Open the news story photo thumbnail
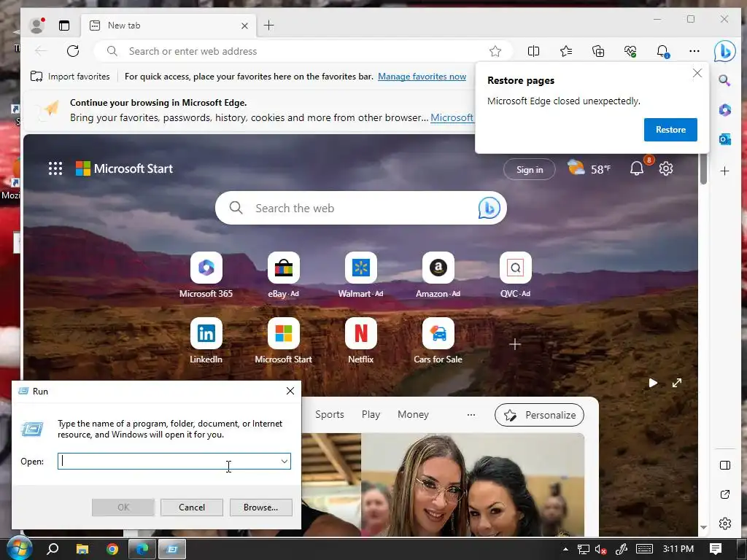This screenshot has width=747, height=560. tap(443, 484)
